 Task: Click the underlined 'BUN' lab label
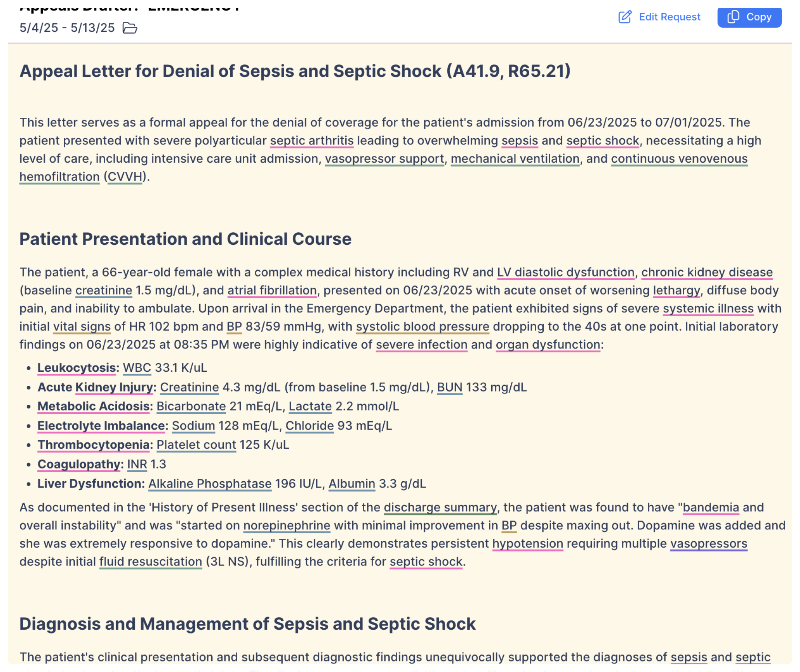tap(450, 387)
